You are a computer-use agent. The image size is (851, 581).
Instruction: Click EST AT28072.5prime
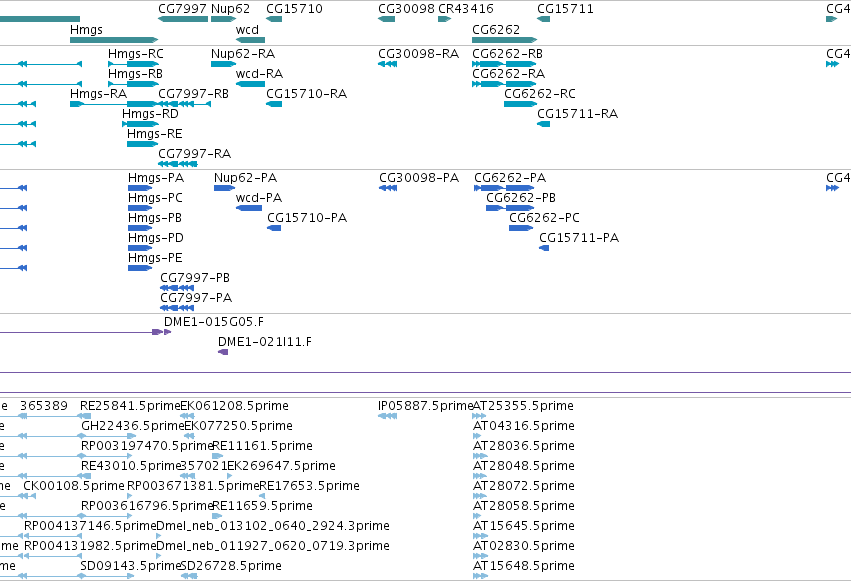[524, 487]
